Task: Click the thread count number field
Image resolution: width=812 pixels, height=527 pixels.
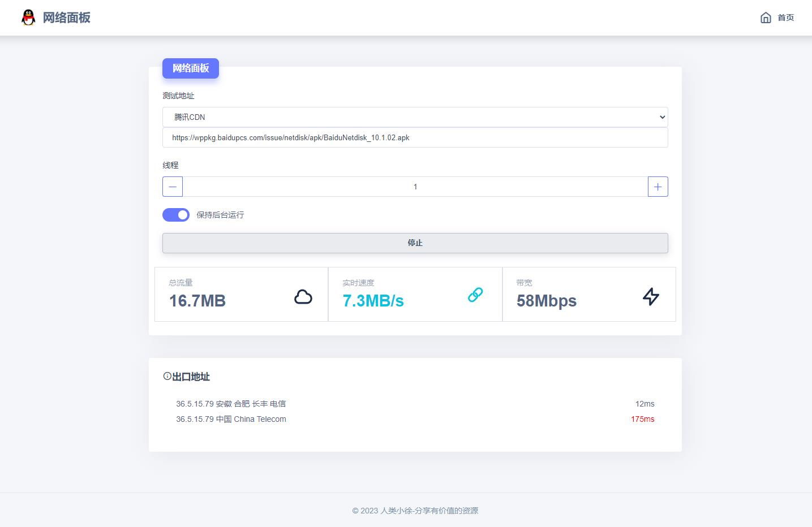Action: click(x=415, y=187)
